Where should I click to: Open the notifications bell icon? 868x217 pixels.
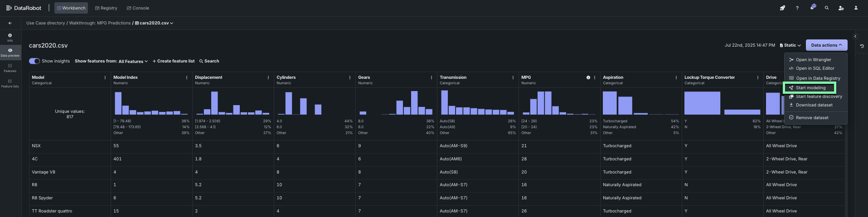pyautogui.click(x=812, y=8)
